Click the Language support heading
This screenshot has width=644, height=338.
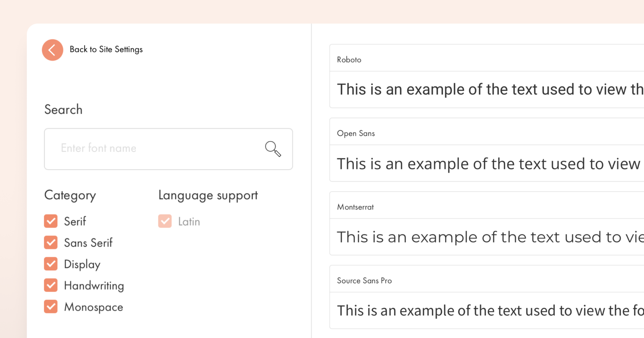pos(208,195)
